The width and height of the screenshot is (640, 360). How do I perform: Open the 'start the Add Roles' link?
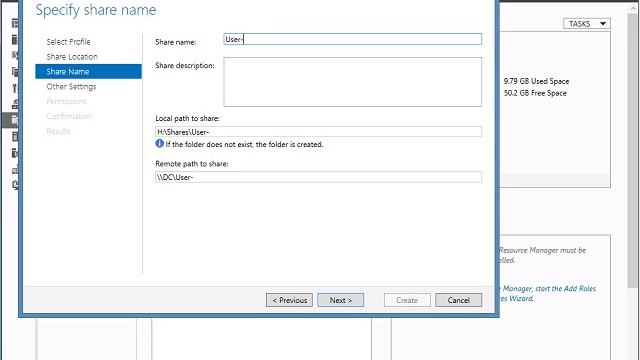click(565, 289)
